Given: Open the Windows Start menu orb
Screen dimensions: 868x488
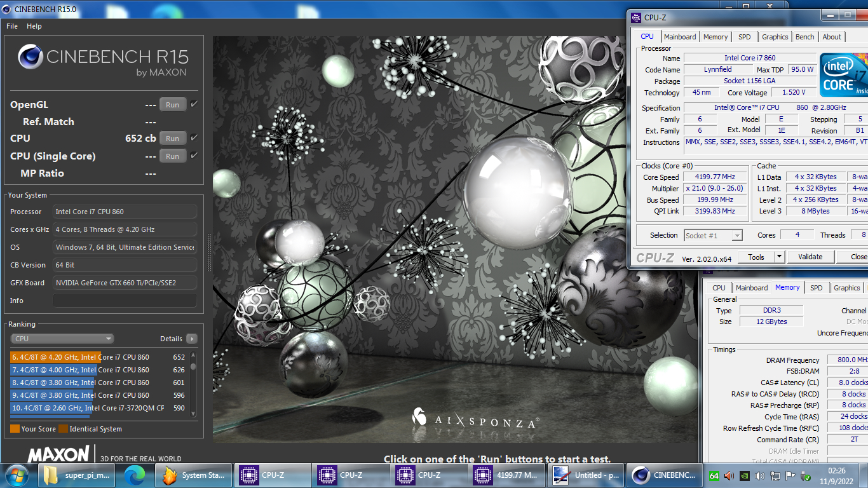Looking at the screenshot, I should (x=17, y=475).
